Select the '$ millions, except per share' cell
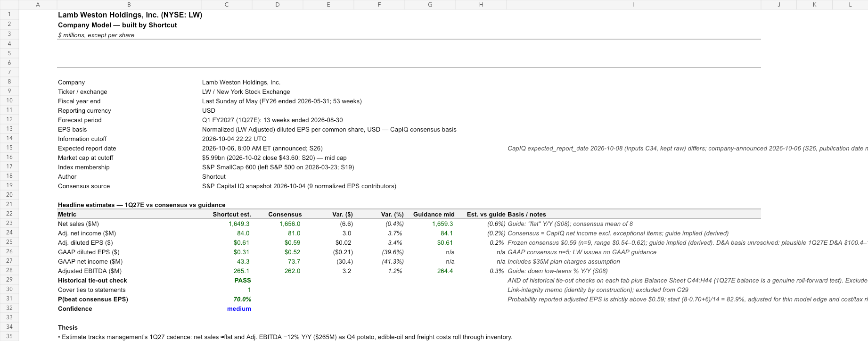868x341 pixels. click(x=96, y=35)
